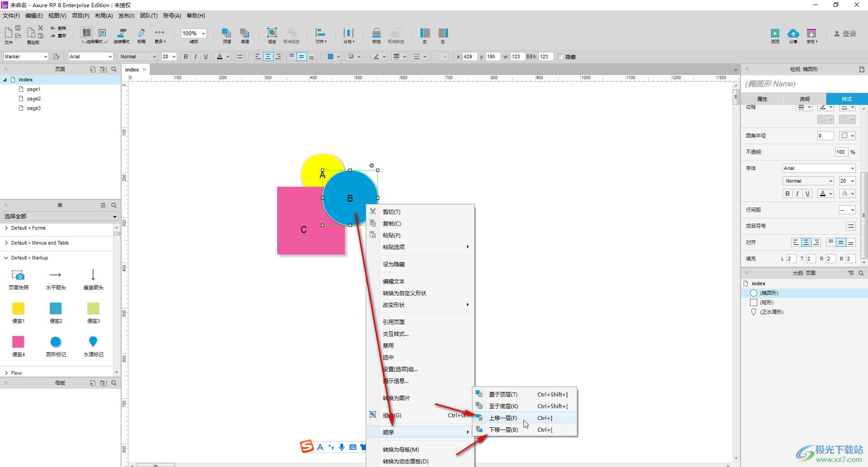
Task: Choose 上移一层 from the order submenu
Action: click(503, 418)
